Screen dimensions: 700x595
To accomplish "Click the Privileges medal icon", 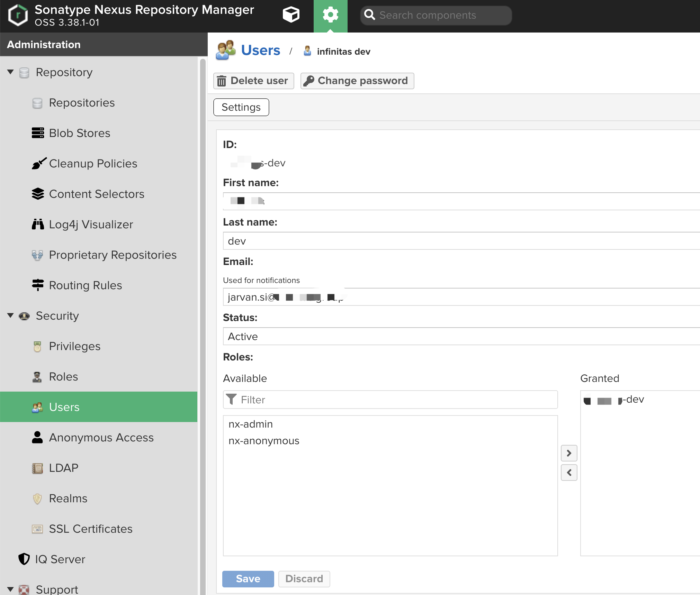I will (37, 346).
